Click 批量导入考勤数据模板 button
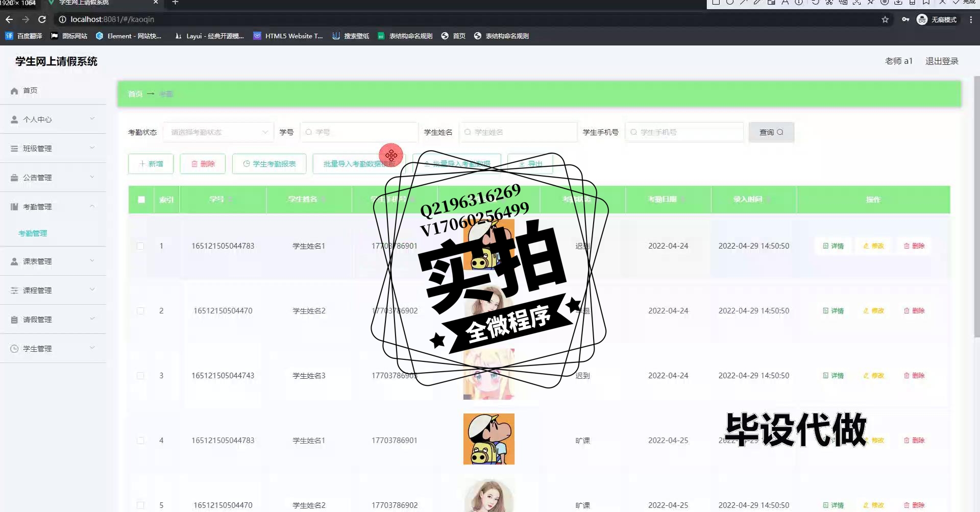980x512 pixels. click(x=359, y=164)
